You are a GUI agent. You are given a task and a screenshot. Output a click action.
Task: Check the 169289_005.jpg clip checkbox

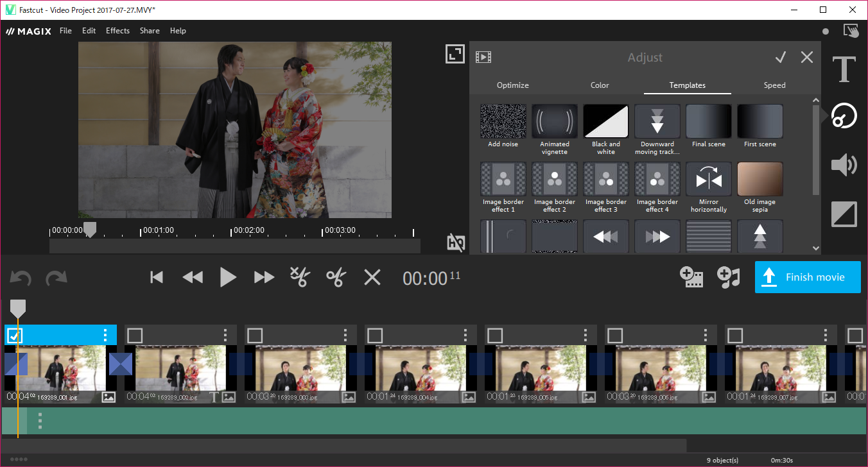click(495, 335)
